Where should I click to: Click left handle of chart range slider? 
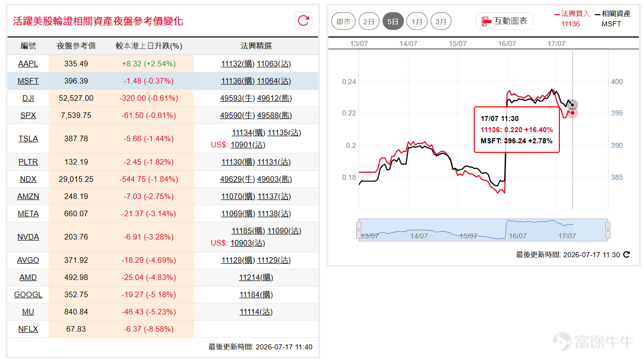tap(358, 230)
